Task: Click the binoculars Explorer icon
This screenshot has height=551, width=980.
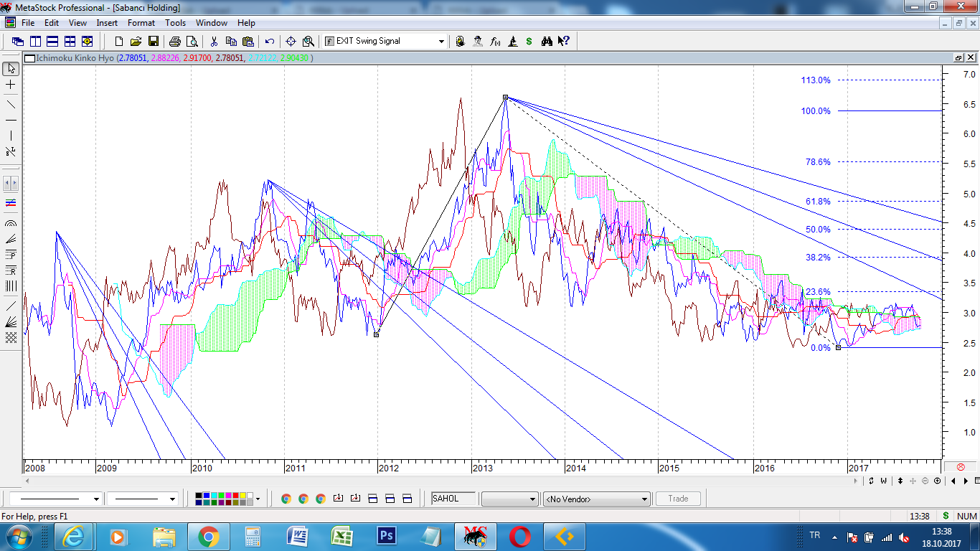Action: click(547, 42)
